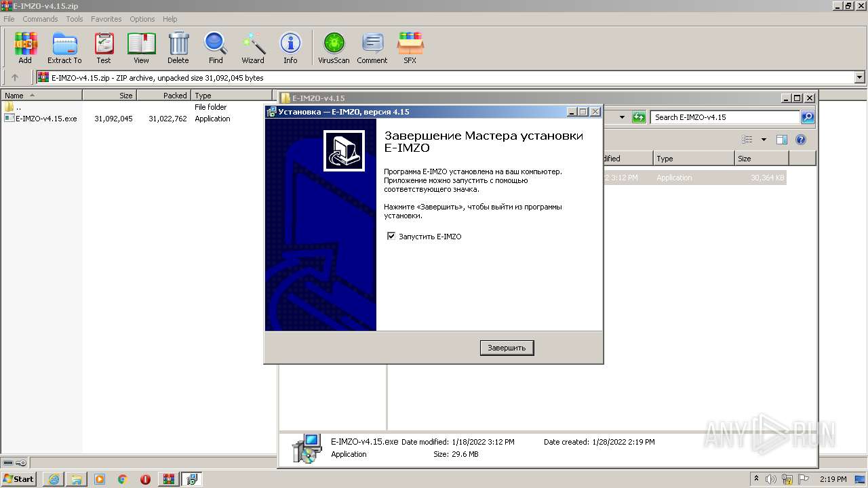Viewport: 868px width, 488px height.
Task: Click the Delete trash can icon
Action: (x=178, y=48)
